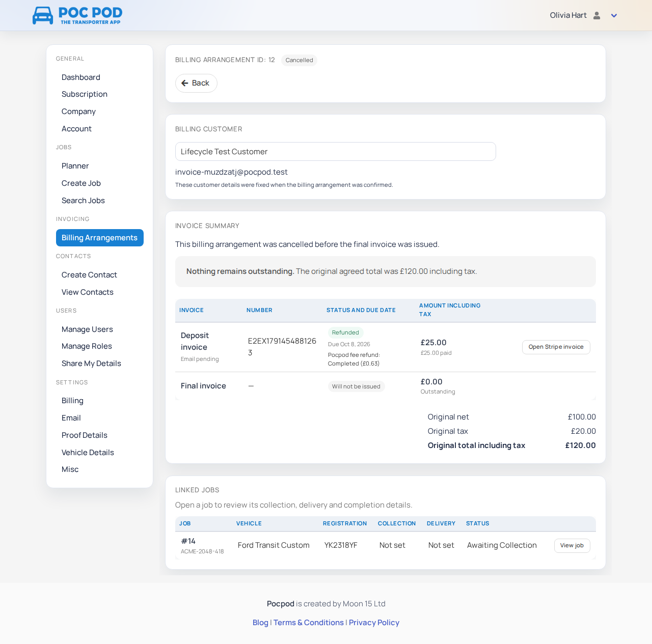This screenshot has width=652, height=644.
Task: Open Billing settings
Action: coord(72,401)
